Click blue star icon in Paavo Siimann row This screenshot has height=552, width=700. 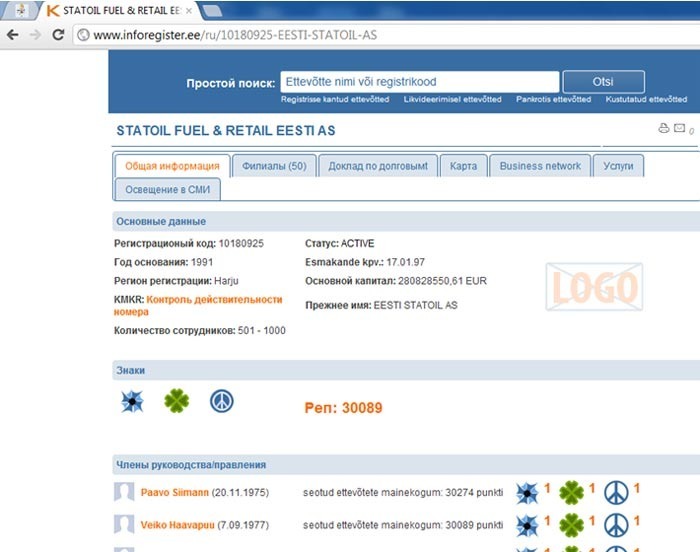[x=527, y=493]
